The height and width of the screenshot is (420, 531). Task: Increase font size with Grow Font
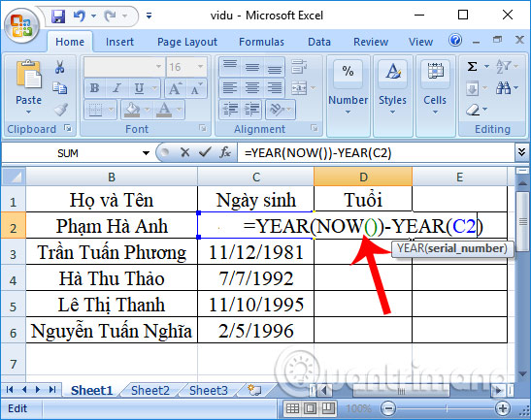[175, 88]
